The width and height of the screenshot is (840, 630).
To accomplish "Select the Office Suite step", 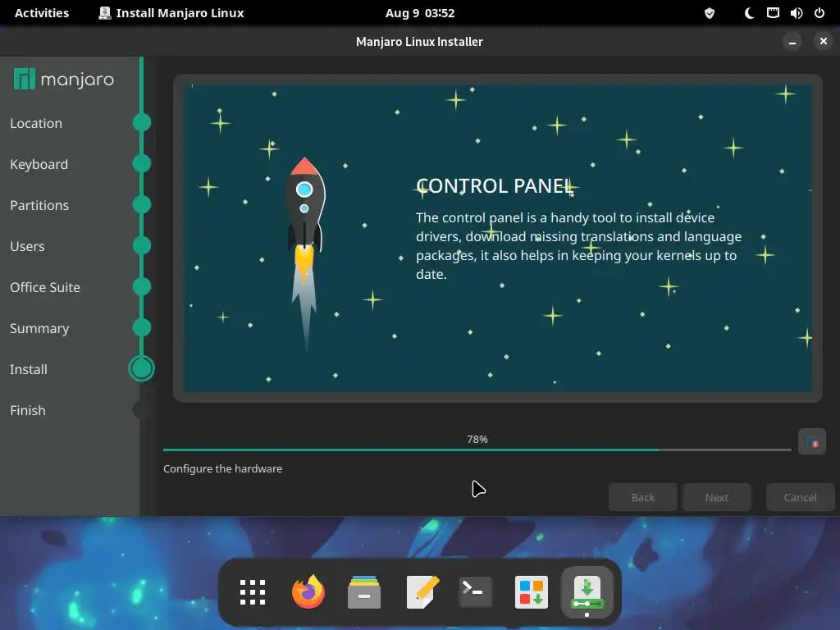I will point(45,287).
